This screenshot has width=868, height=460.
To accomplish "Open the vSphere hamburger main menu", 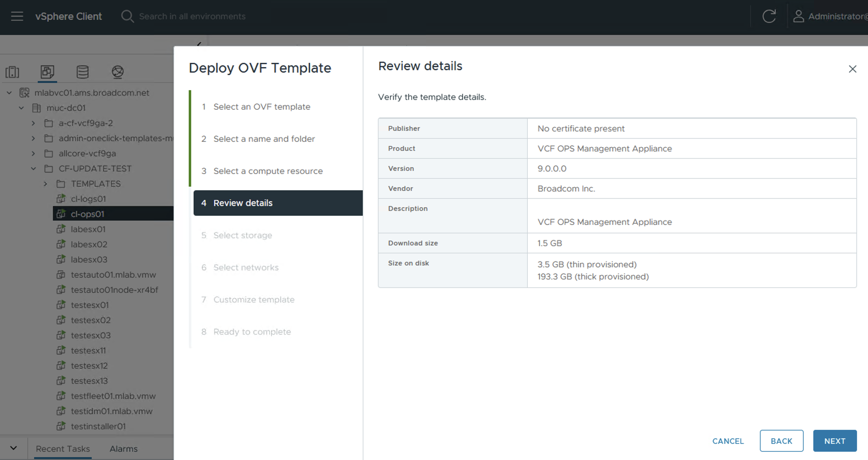I will pyautogui.click(x=17, y=16).
